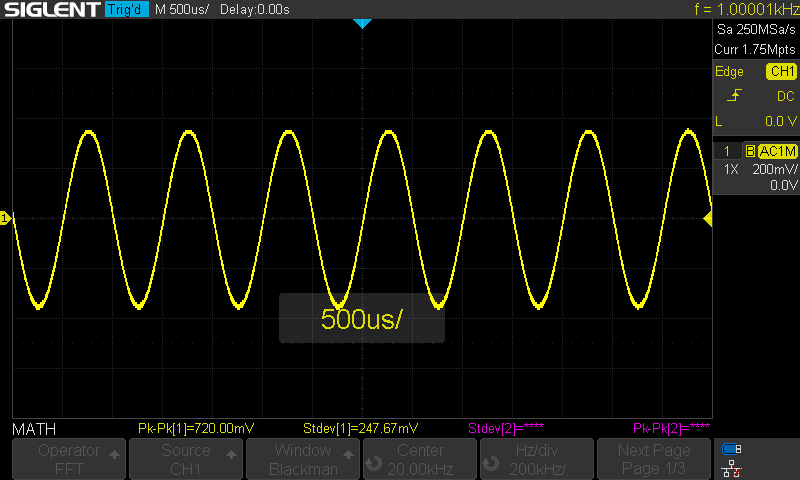Viewport: 800px width, 480px height.
Task: Click the SIGLENT logo
Action: [x=52, y=9]
